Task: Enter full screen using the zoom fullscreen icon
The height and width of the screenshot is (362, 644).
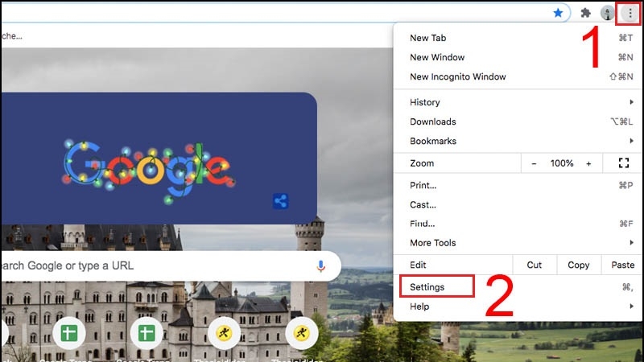Action: [x=623, y=163]
